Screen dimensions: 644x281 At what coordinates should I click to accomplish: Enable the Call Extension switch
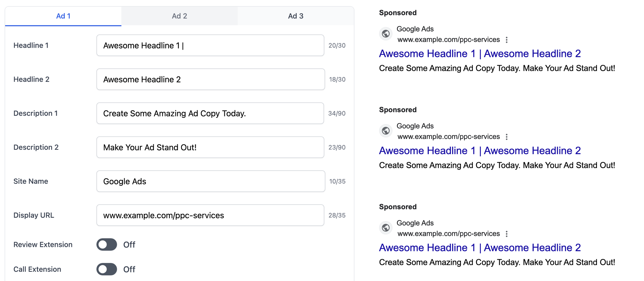(107, 269)
